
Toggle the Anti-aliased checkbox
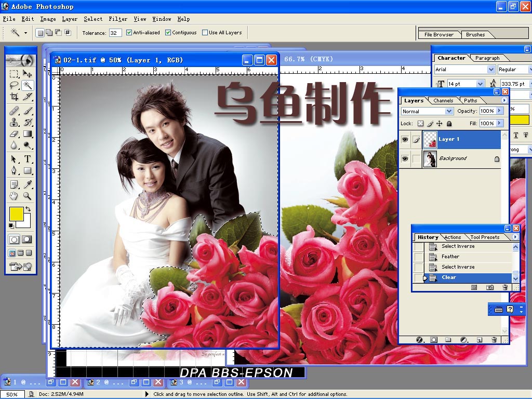[x=129, y=33]
